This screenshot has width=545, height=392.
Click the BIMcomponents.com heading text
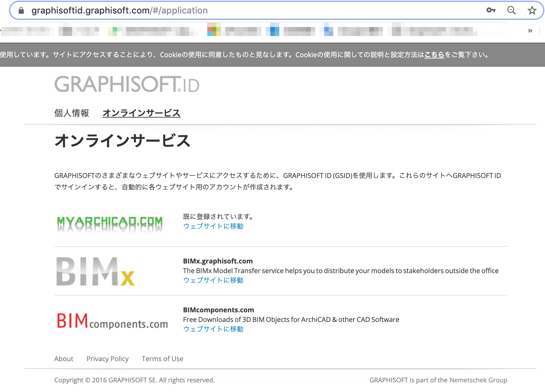(x=219, y=310)
